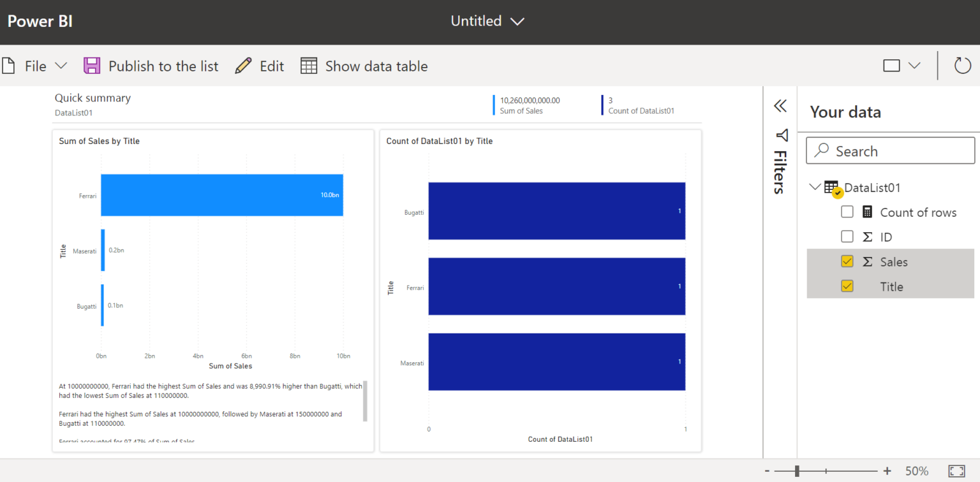Click the save icon beside Publish to the list

pyautogui.click(x=91, y=65)
